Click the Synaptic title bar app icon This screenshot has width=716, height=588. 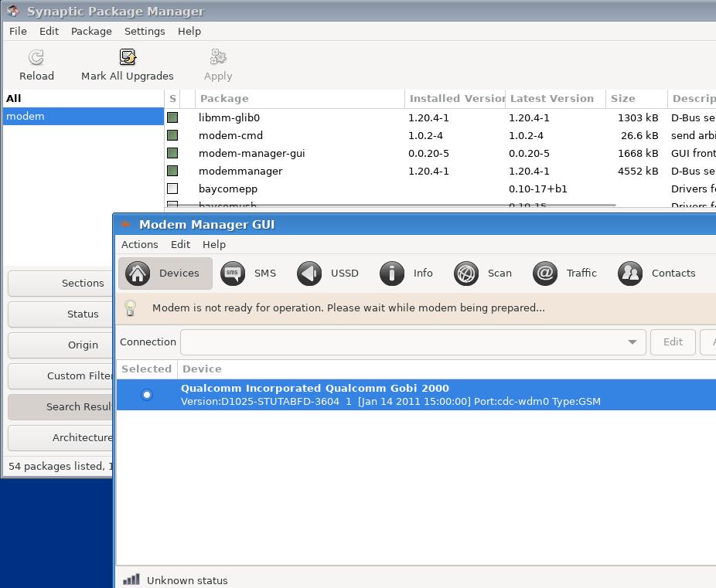pyautogui.click(x=13, y=11)
